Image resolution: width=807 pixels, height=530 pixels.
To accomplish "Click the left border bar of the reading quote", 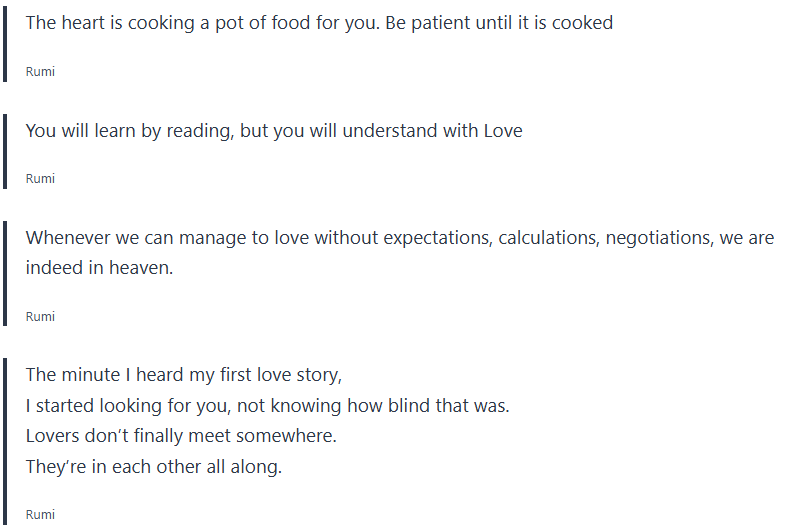I will tap(4, 150).
